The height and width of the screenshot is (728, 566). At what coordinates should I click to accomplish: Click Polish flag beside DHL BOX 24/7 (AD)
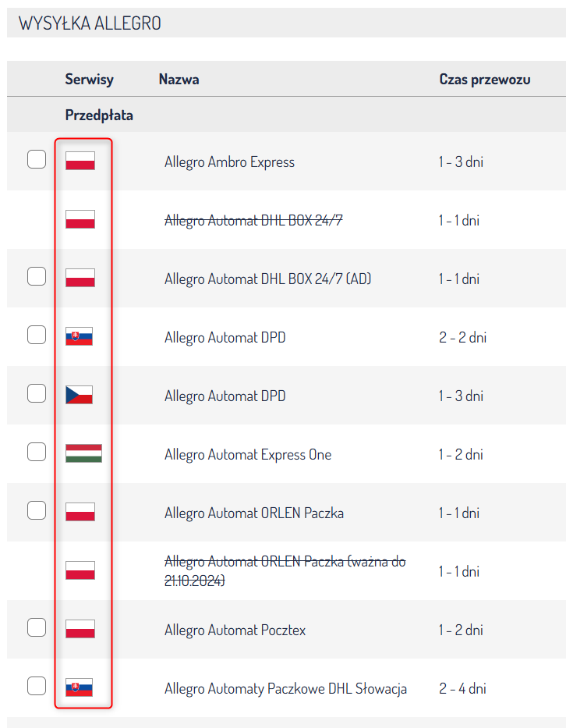(x=80, y=278)
